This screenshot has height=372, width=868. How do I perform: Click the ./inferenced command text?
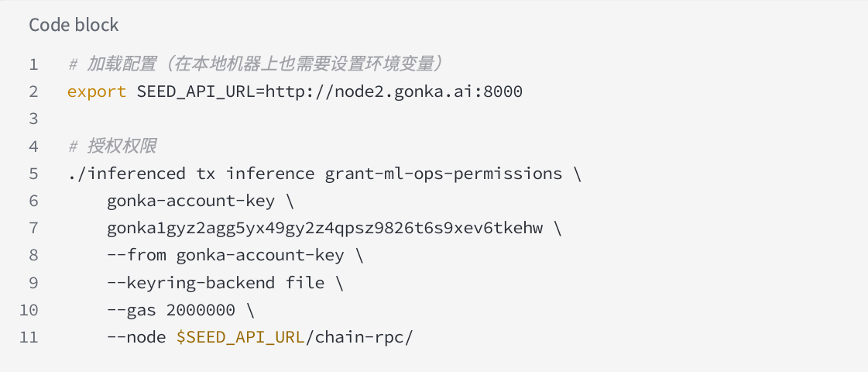tap(126, 174)
